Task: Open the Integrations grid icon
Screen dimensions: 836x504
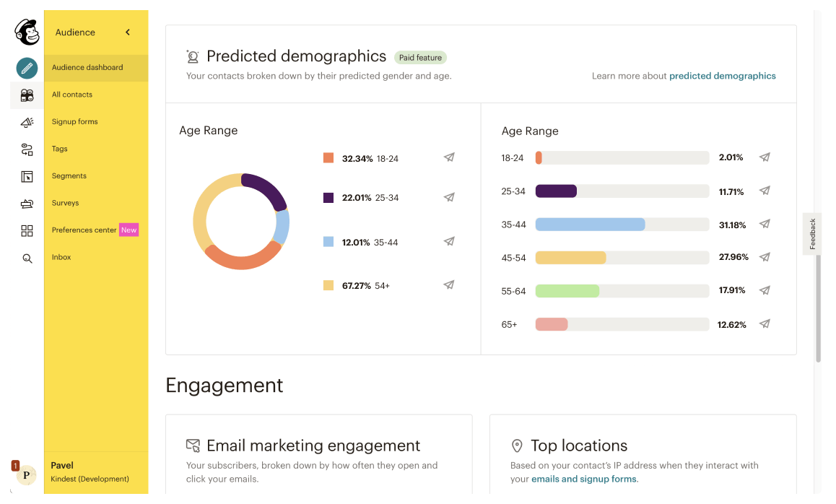Action: (27, 230)
